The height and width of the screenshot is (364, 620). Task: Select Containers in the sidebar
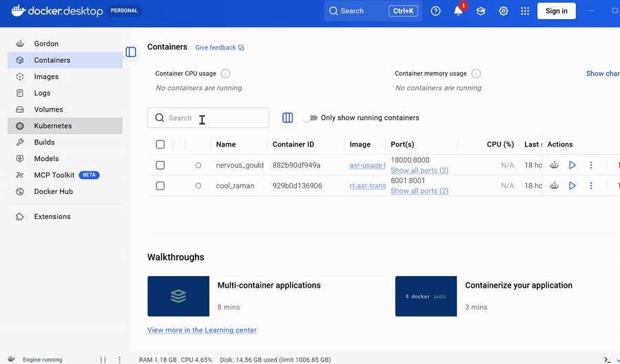[x=65, y=60]
